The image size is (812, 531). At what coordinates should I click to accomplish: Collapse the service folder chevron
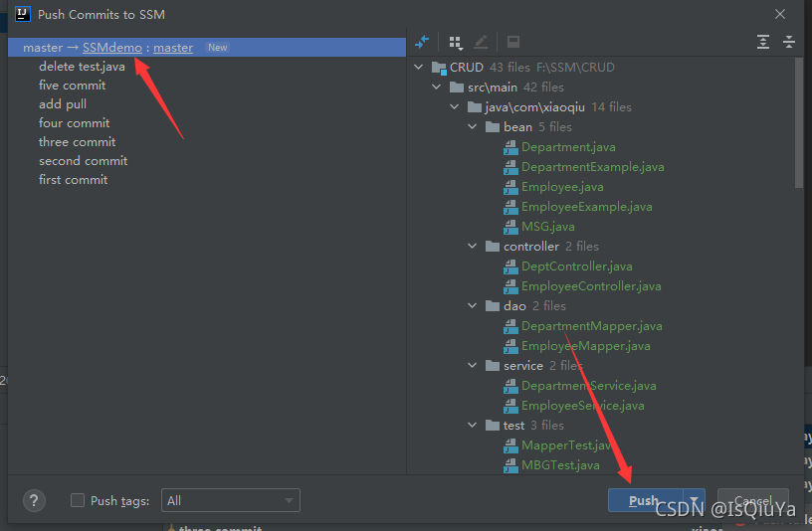coord(473,365)
